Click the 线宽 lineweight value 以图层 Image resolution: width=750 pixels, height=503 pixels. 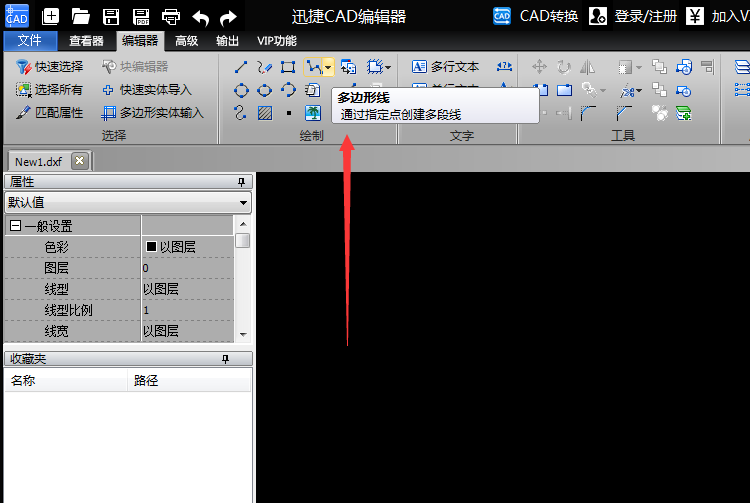point(188,331)
